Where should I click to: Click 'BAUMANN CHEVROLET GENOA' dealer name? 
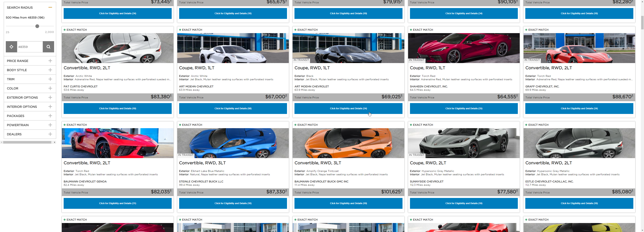[85, 181]
